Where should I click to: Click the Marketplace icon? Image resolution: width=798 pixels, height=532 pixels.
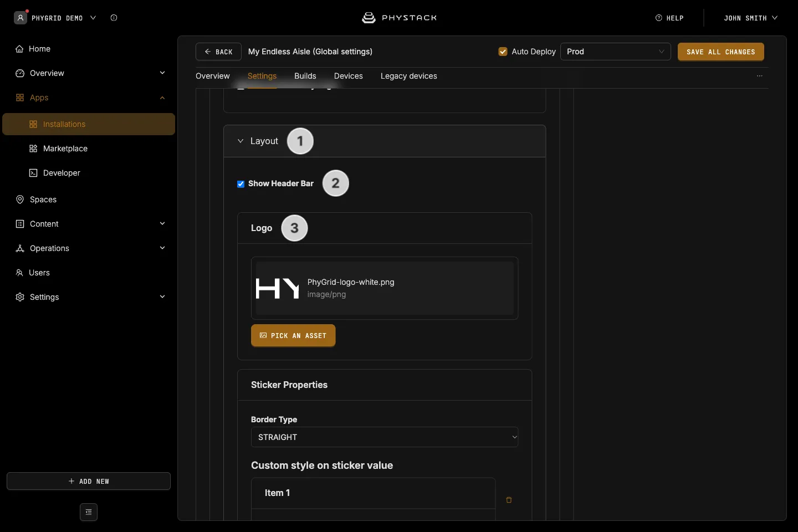pyautogui.click(x=33, y=149)
